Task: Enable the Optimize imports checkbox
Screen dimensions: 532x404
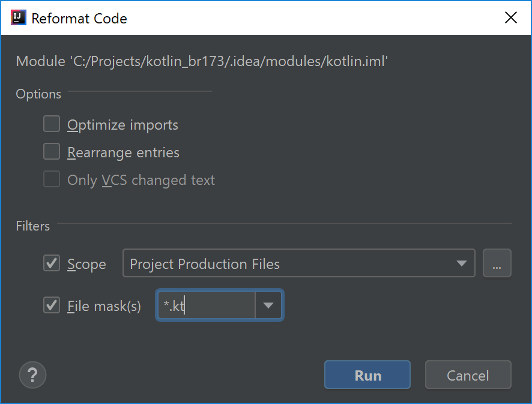Action: point(51,124)
